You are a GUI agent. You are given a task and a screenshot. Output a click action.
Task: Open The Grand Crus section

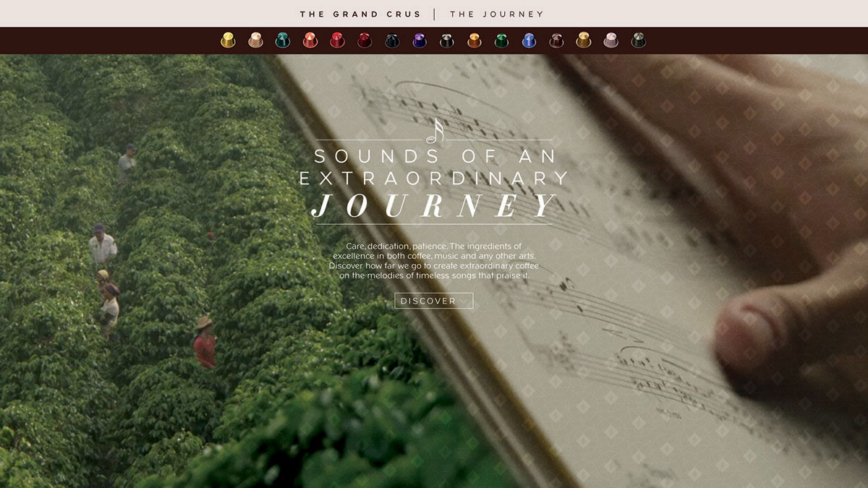point(362,14)
